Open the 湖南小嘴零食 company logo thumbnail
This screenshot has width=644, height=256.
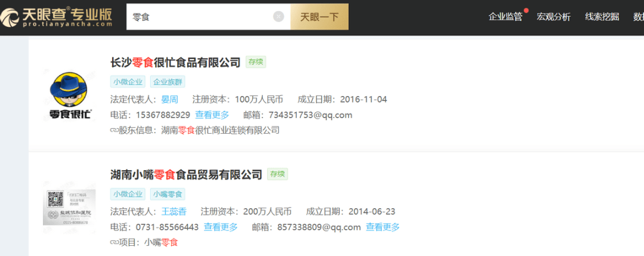click(69, 208)
